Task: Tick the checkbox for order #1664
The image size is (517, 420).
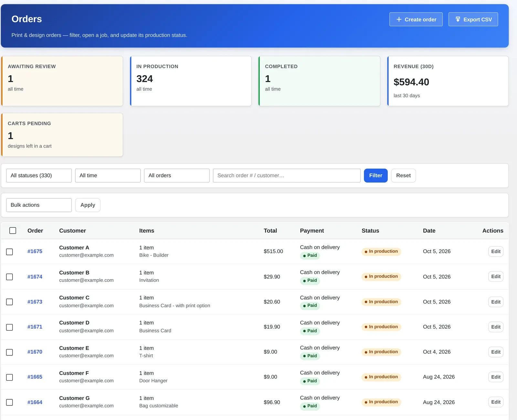Action: (x=10, y=402)
